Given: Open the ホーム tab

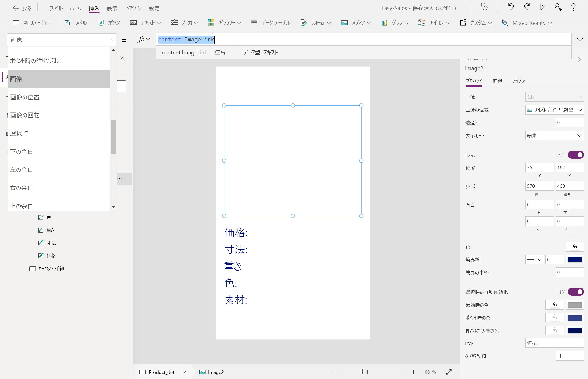Looking at the screenshot, I should (75, 8).
